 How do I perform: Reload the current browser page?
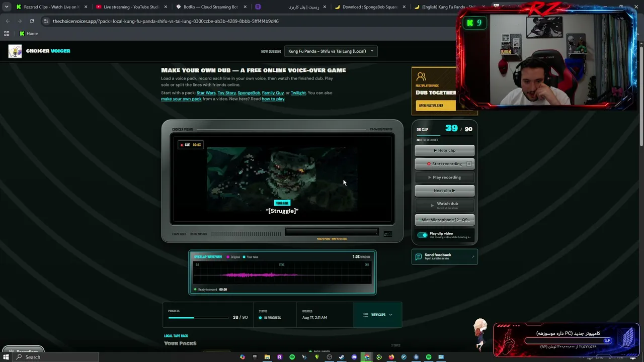[x=32, y=21]
